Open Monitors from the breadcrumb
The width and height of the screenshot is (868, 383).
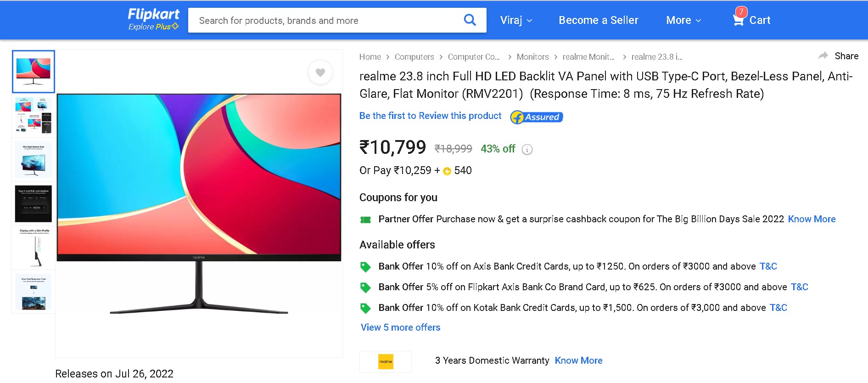click(x=532, y=56)
